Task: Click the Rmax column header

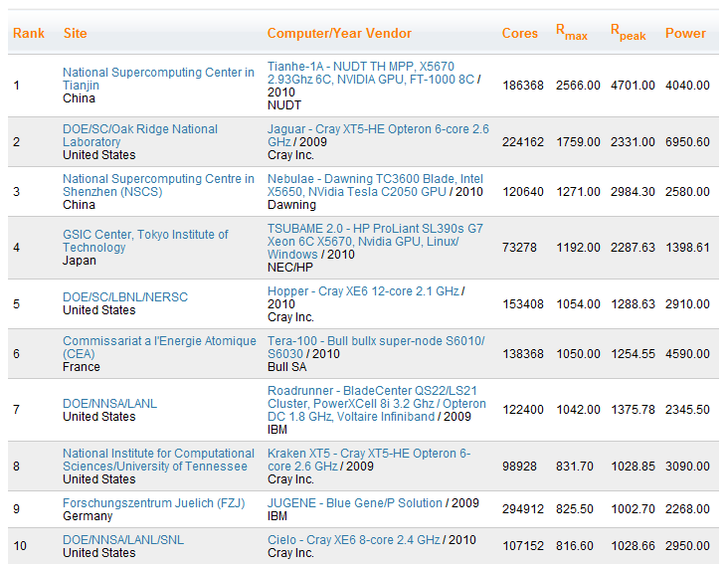Action: pyautogui.click(x=572, y=33)
